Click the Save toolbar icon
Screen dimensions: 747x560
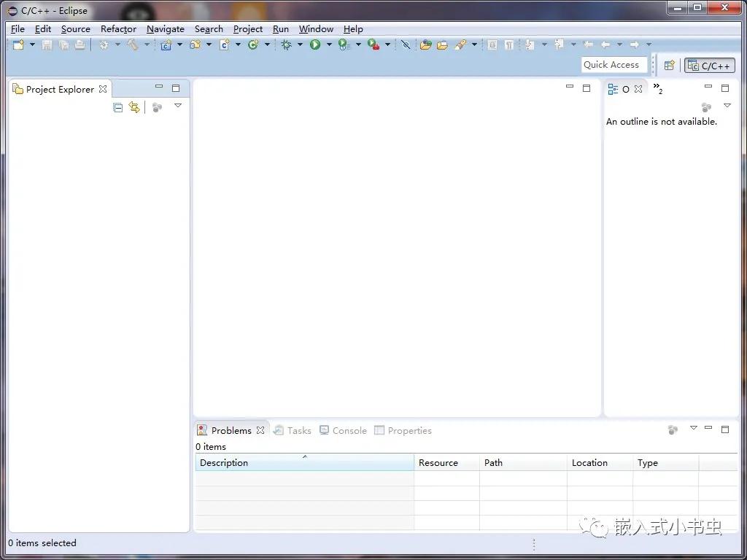47,44
